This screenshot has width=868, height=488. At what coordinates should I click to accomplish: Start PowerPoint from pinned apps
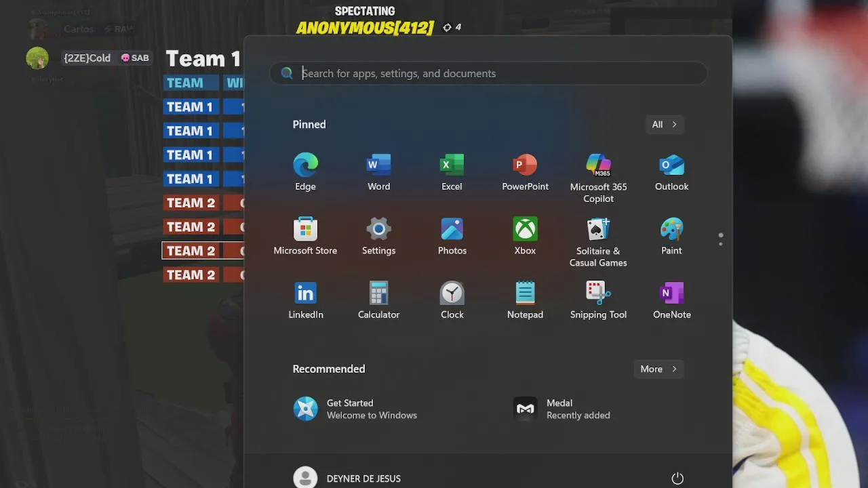pos(525,172)
